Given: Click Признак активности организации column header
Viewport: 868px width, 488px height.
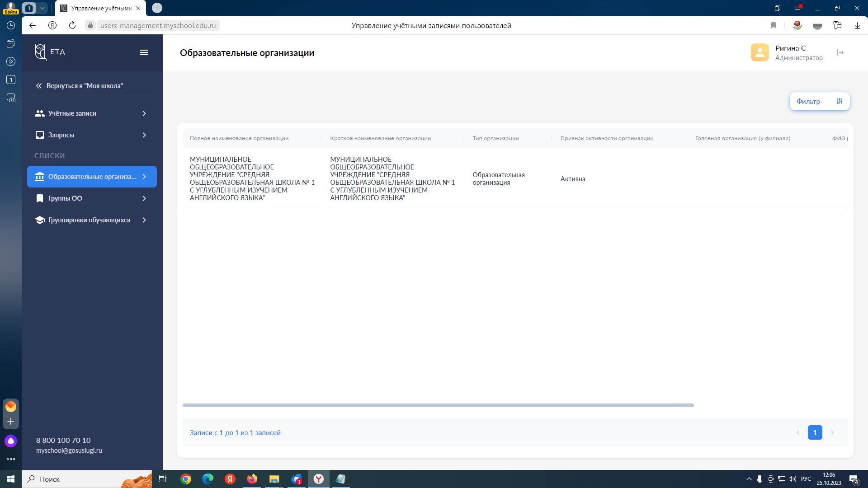Looking at the screenshot, I should pyautogui.click(x=607, y=138).
